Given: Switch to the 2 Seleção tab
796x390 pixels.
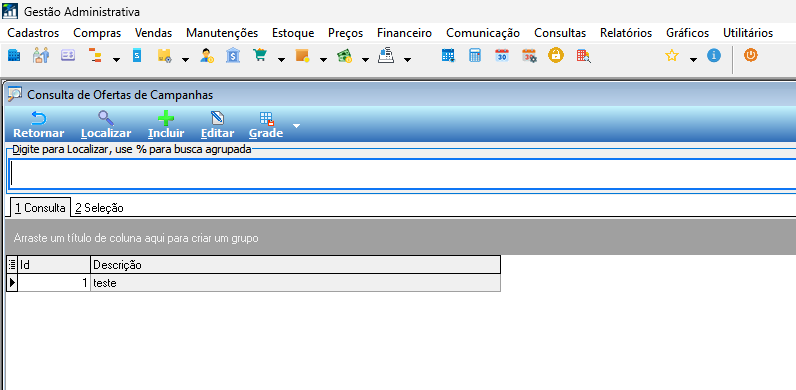Looking at the screenshot, I should (99, 208).
